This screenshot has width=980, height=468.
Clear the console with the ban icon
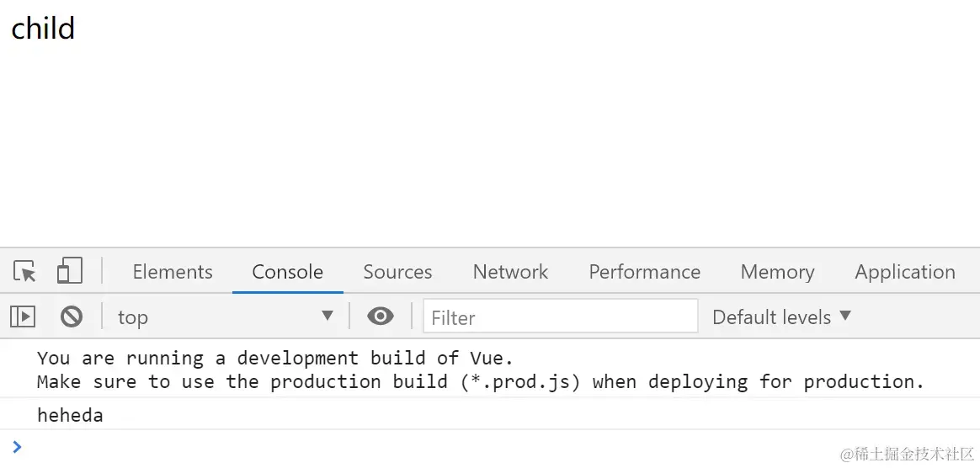point(72,316)
